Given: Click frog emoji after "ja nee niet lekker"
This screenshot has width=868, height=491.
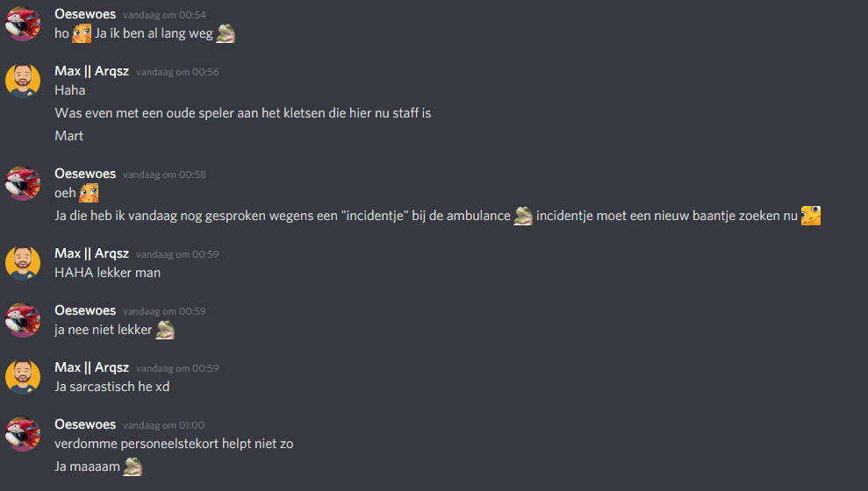Looking at the screenshot, I should (x=165, y=330).
